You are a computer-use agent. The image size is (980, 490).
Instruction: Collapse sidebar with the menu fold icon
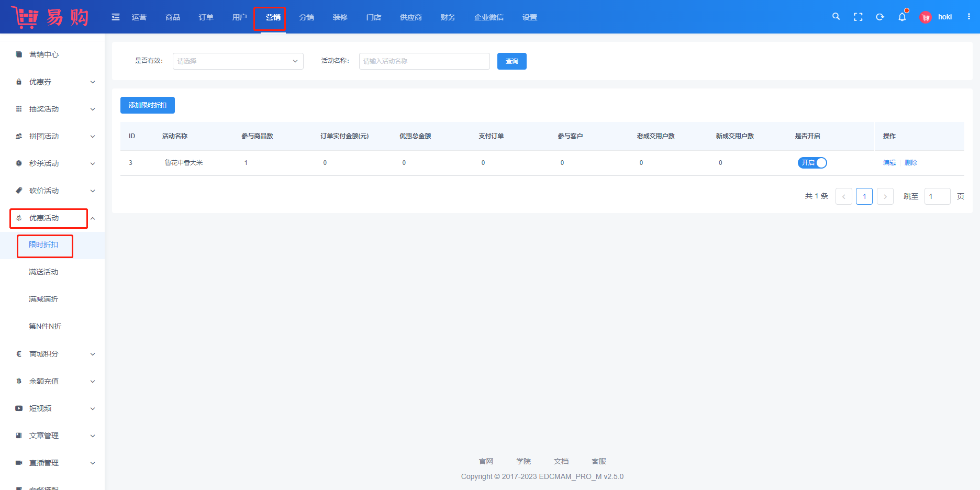(116, 17)
